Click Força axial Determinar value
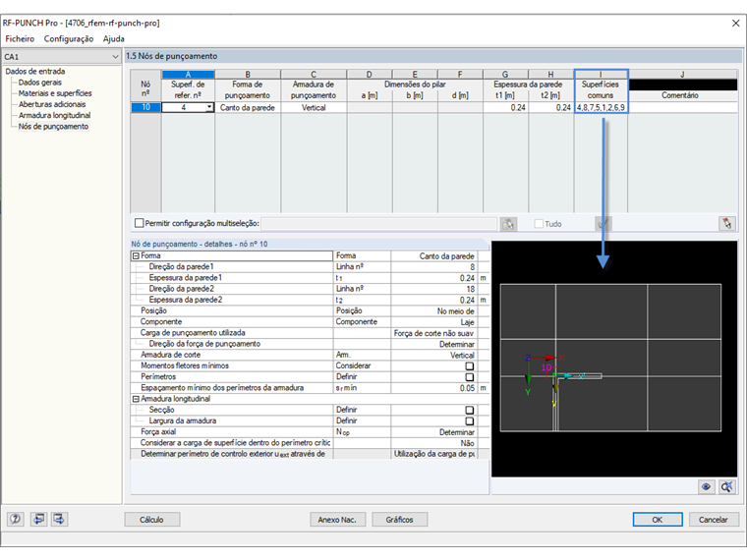 (x=433, y=432)
